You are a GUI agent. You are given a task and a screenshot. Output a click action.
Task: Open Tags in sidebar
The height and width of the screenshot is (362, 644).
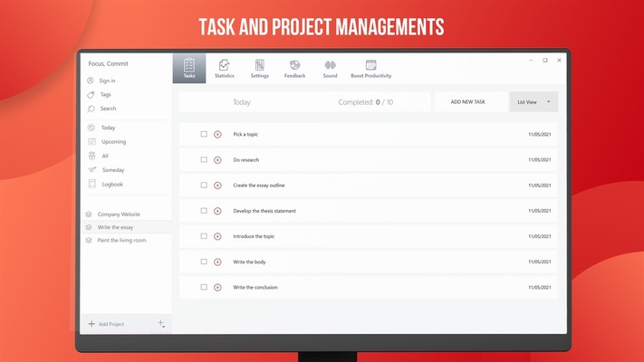point(106,94)
